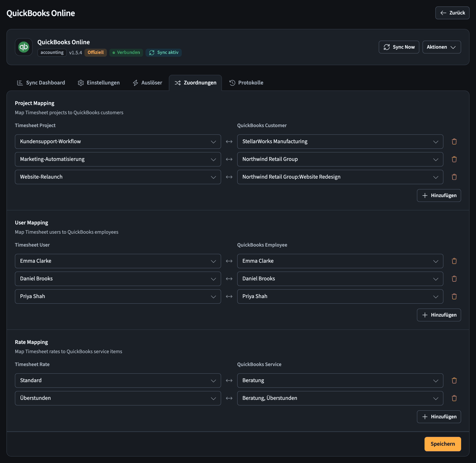Start a sync with Sync Now
This screenshot has height=463, width=476.
[399, 47]
